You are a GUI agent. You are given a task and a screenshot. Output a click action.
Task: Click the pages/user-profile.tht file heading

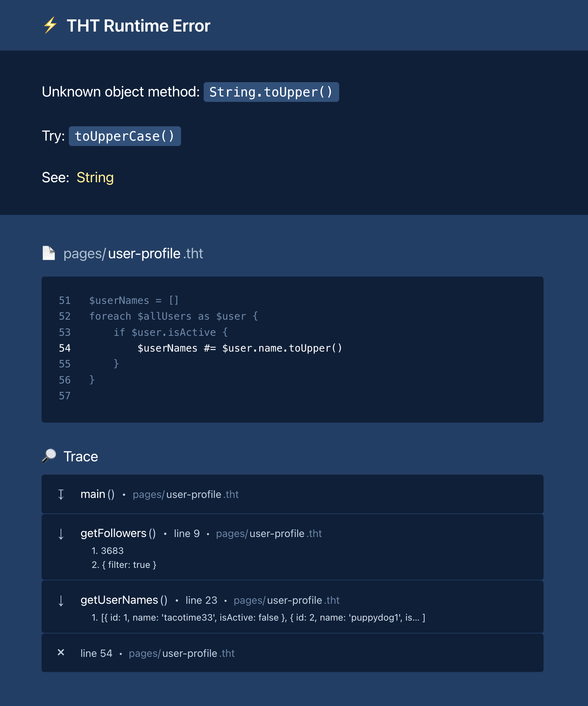coord(133,254)
